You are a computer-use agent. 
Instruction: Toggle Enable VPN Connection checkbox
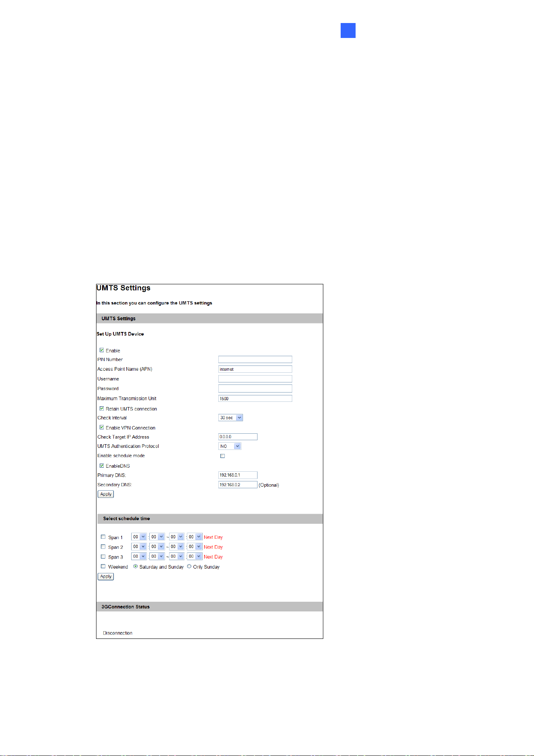click(102, 427)
